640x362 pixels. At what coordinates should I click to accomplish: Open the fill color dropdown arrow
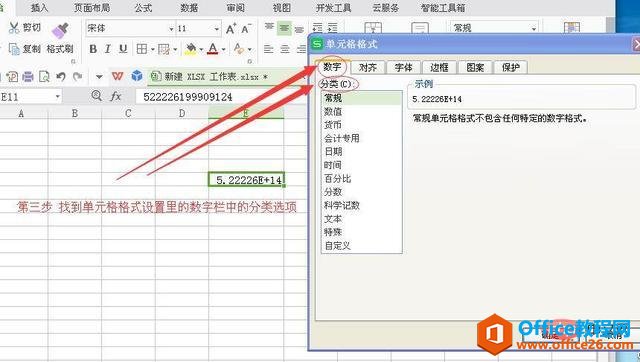[x=201, y=49]
